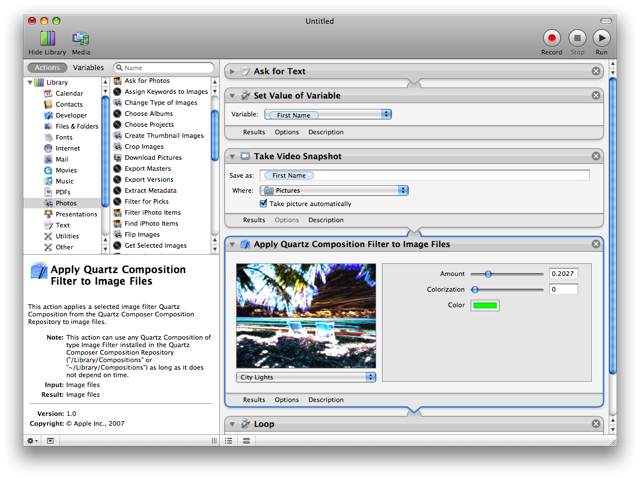Viewport: 640px width, 478px height.
Task: Collapse the Library disclosure triangle
Action: [30, 82]
